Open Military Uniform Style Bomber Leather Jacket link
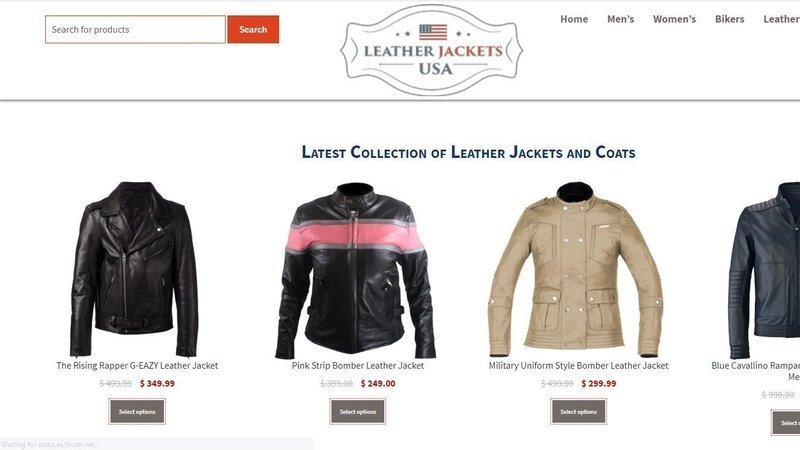Screen dimensions: 800x450 point(579,365)
